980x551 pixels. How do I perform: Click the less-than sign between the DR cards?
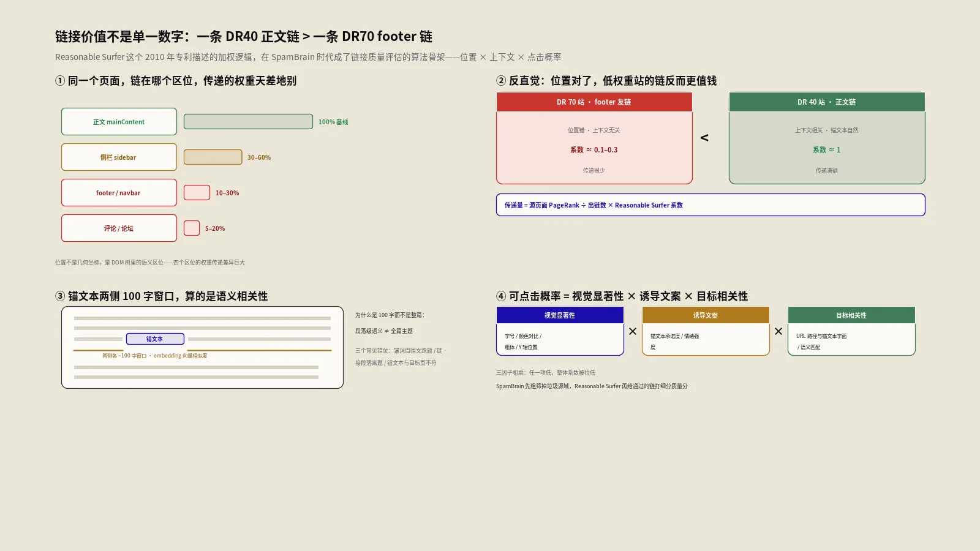coord(704,138)
